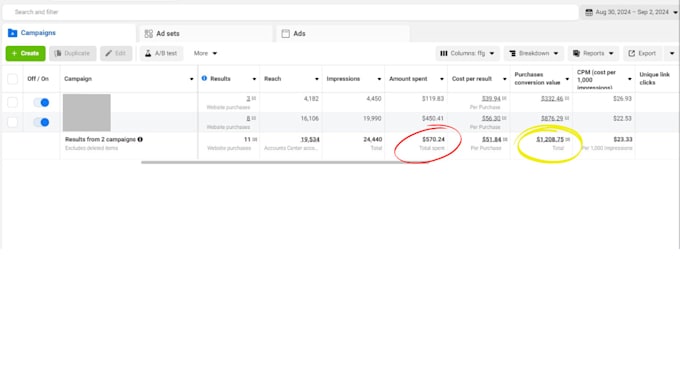Click the $876.29 conversion value
This screenshot has width=680, height=383.
pos(552,118)
